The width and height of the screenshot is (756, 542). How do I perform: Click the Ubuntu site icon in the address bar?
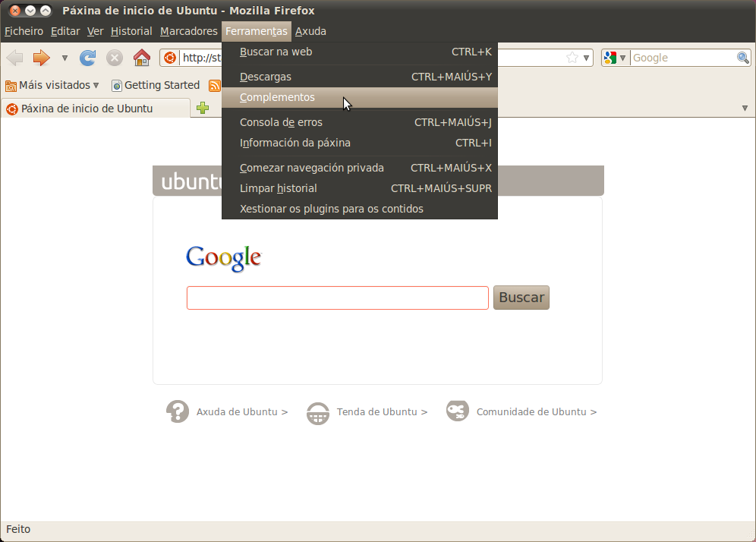[x=170, y=58]
